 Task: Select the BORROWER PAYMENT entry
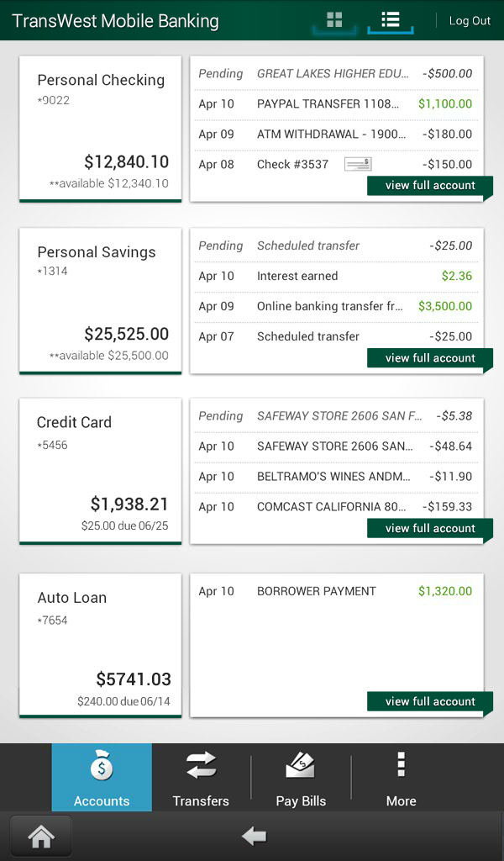tap(336, 591)
